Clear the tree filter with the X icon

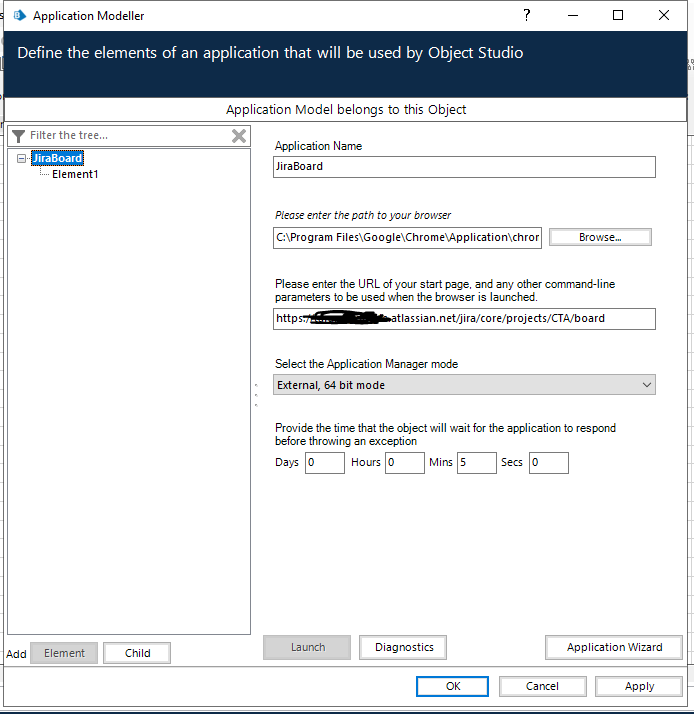tap(239, 136)
